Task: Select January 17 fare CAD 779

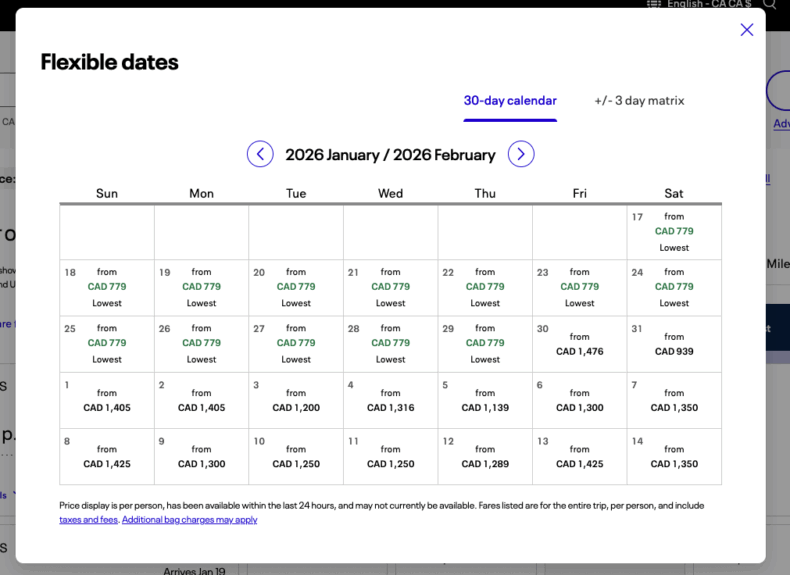Action: coord(674,232)
